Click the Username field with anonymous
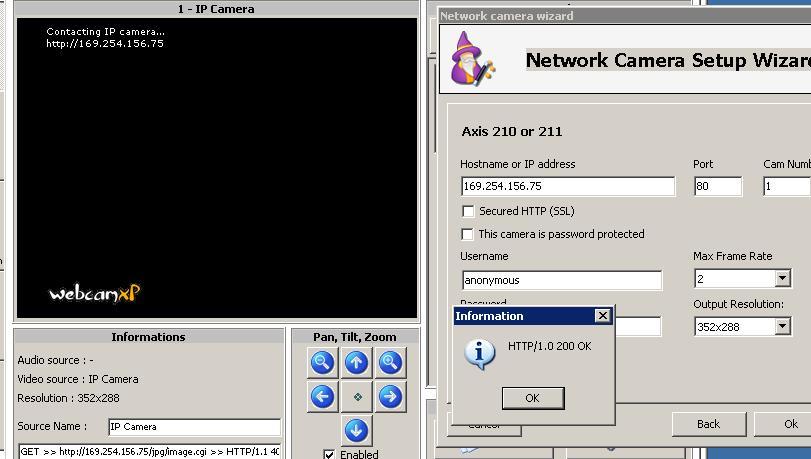This screenshot has width=811, height=459. (562, 280)
